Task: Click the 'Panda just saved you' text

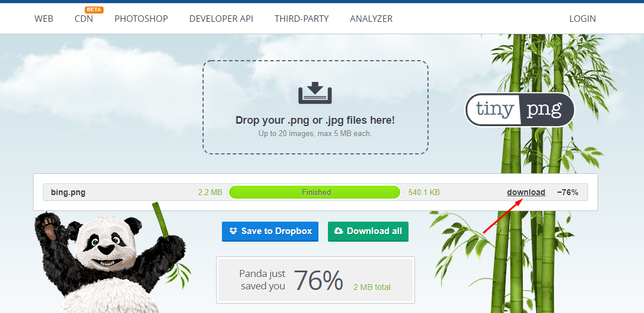Action: (x=263, y=280)
